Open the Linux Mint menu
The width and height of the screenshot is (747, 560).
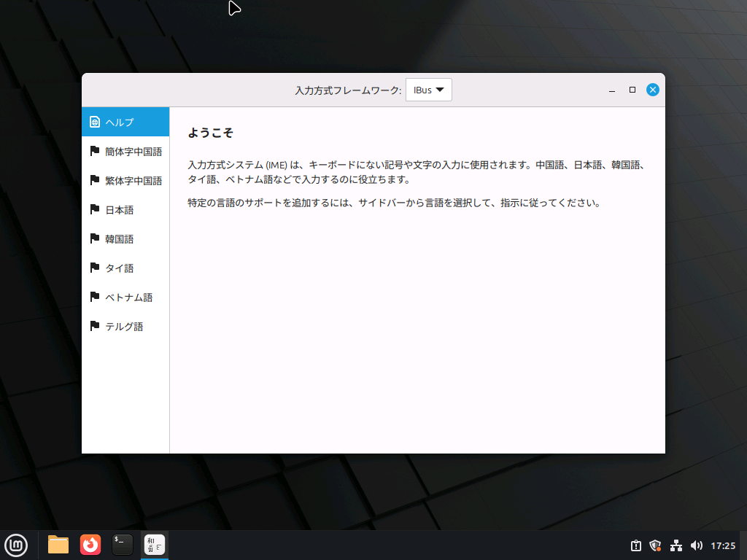[16, 545]
